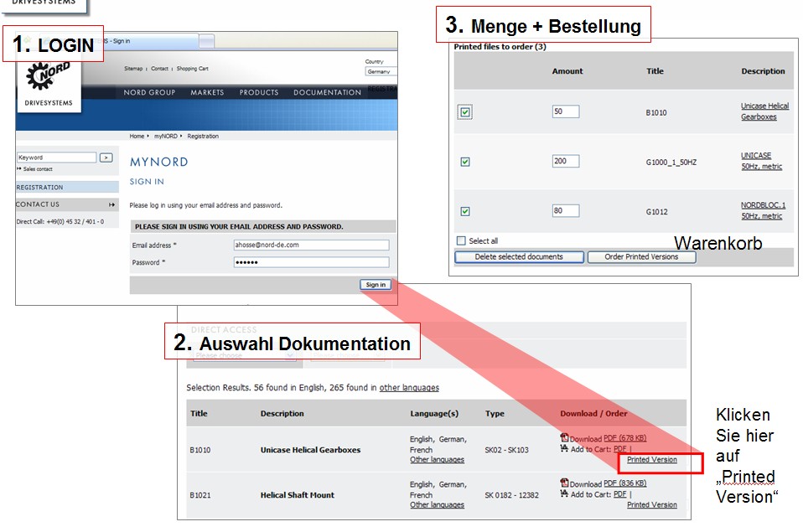This screenshot has width=803, height=532.
Task: Expand the Contact Us sidebar arrow
Action: click(x=111, y=204)
